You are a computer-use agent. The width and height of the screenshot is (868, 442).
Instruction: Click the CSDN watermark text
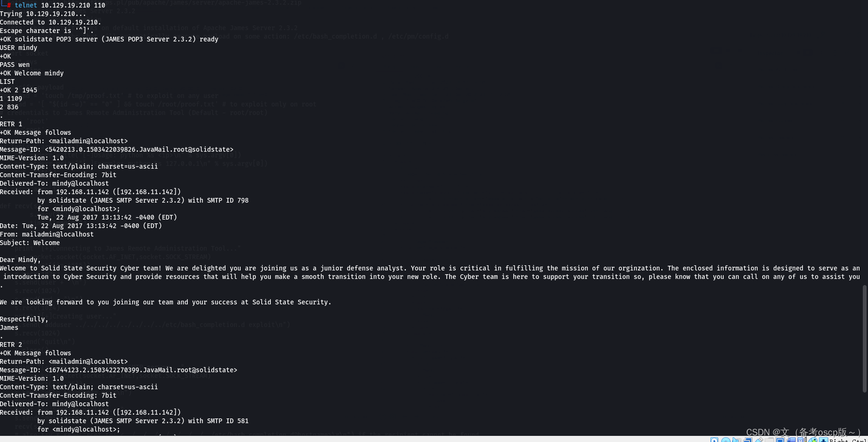click(x=802, y=432)
